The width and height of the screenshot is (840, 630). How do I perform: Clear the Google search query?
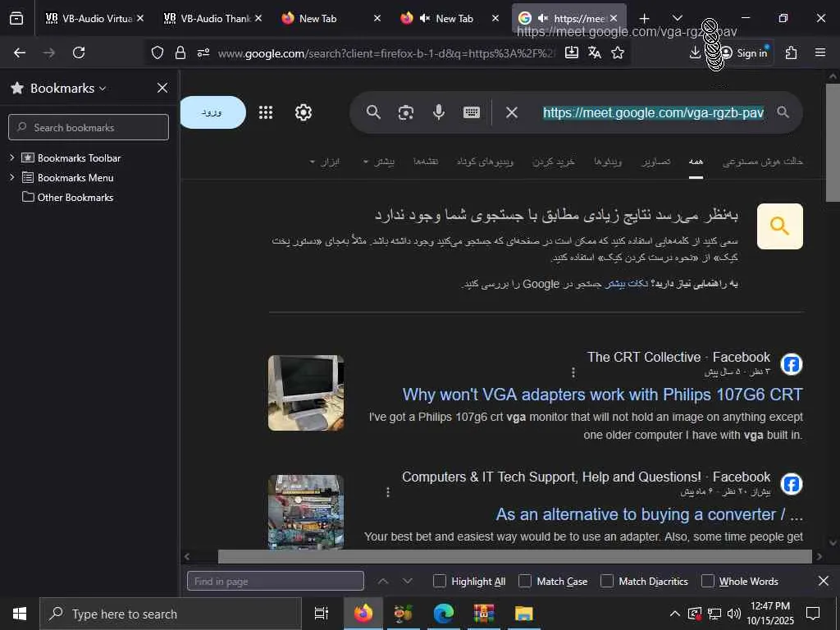(x=512, y=112)
